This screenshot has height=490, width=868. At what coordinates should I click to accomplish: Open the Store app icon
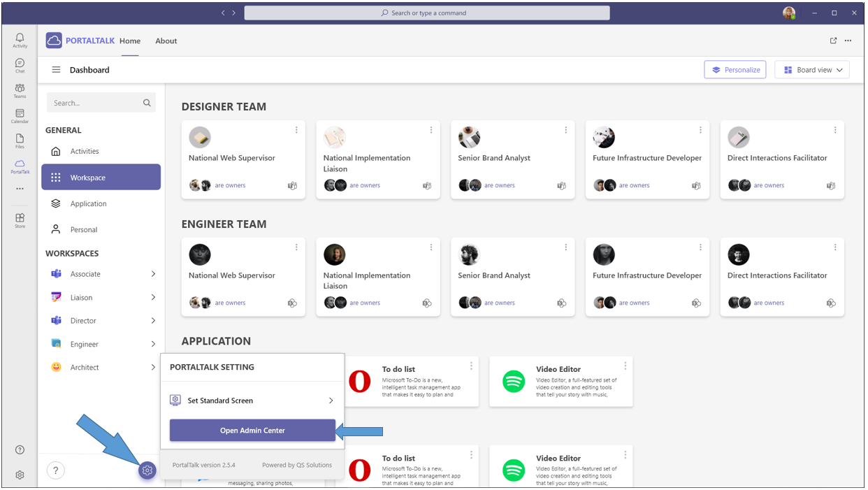point(20,219)
